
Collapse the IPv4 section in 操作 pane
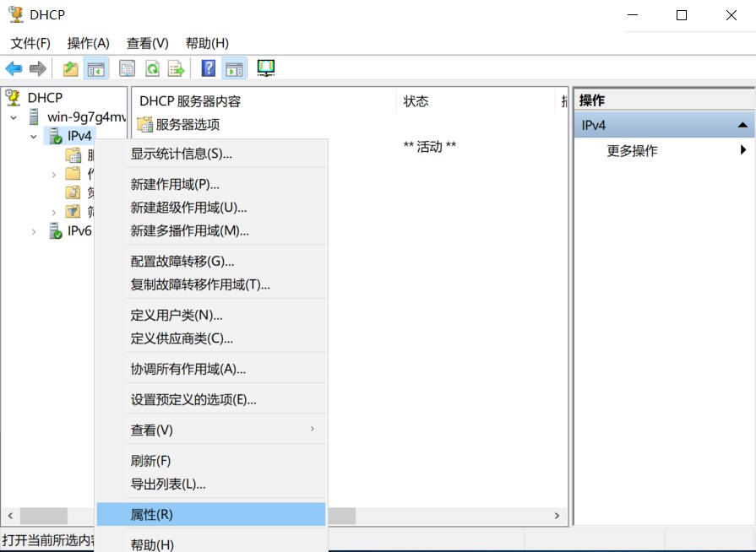coord(742,125)
